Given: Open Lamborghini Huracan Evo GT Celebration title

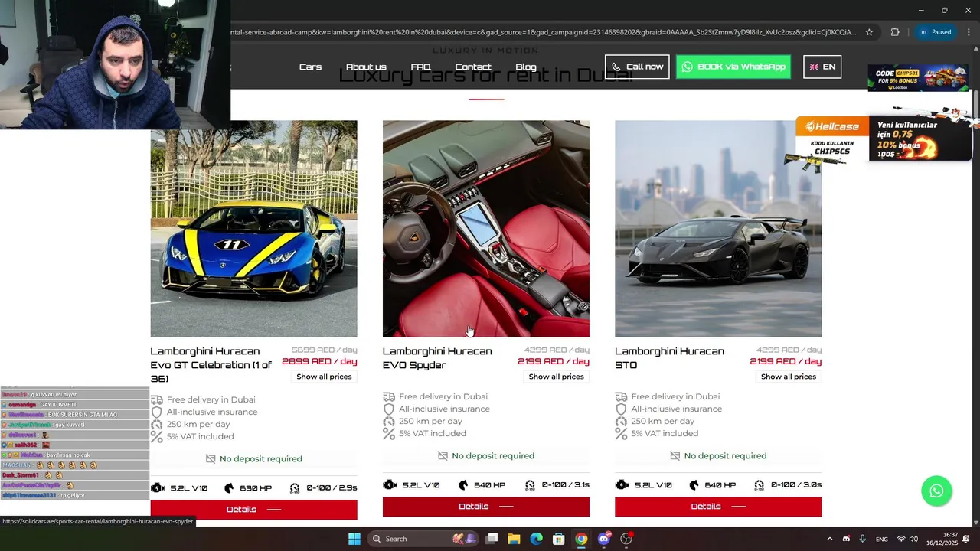Looking at the screenshot, I should (x=211, y=365).
